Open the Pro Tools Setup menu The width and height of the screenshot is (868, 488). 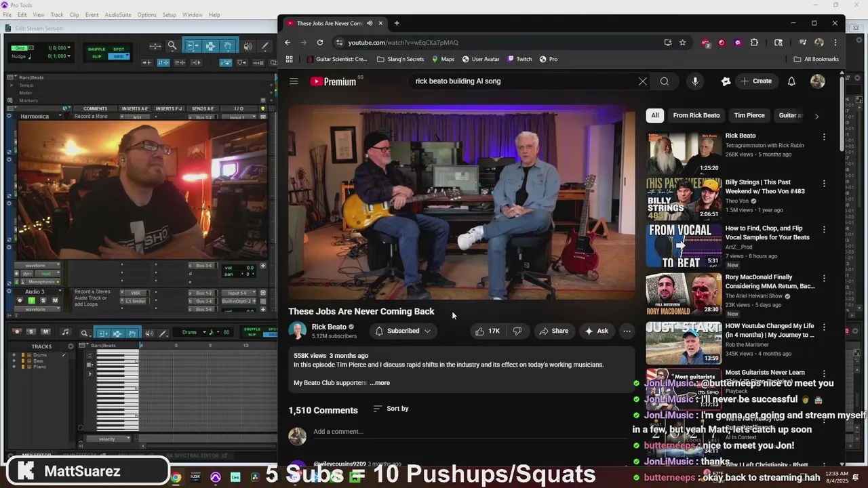pyautogui.click(x=169, y=15)
